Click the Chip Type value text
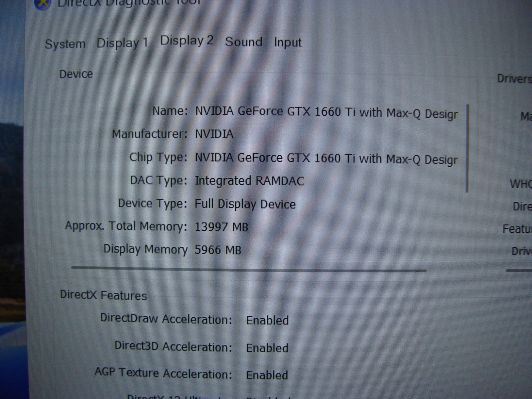The image size is (532, 399). [x=326, y=158]
